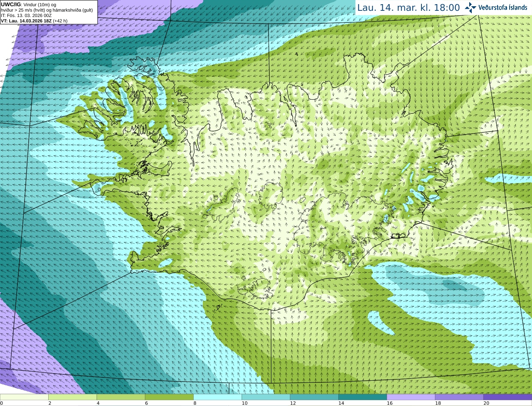The height and width of the screenshot is (406, 532).
Task: Click the '14' label on the wind scale
Action: 341,403
